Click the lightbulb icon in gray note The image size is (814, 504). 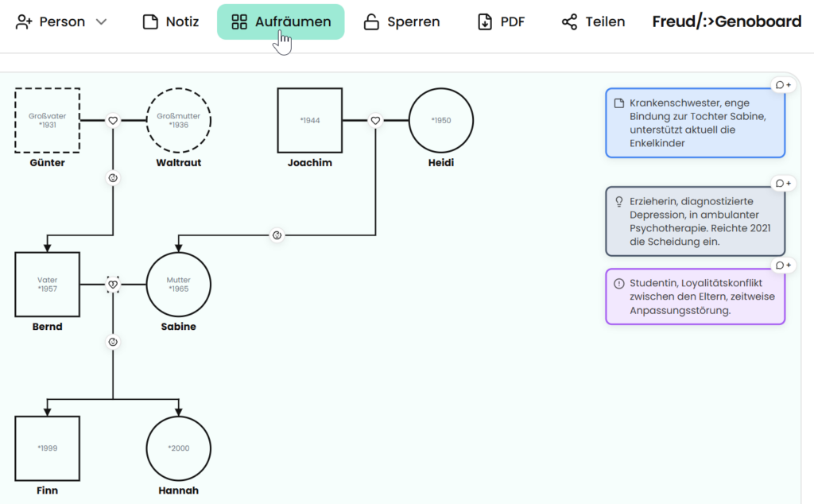coord(618,202)
